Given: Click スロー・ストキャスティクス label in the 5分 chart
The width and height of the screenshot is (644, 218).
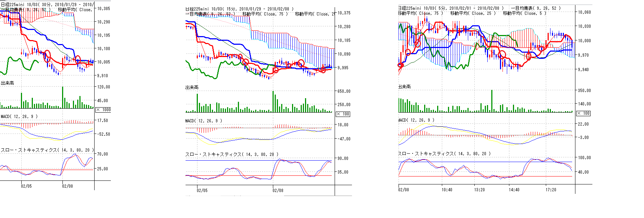Looking at the screenshot, I should click(444, 154).
